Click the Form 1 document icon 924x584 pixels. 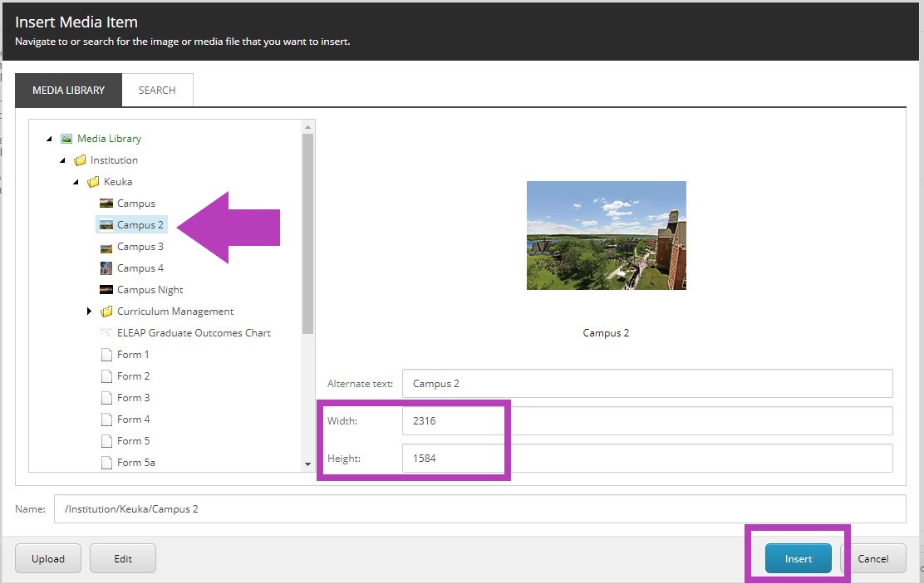tap(106, 355)
